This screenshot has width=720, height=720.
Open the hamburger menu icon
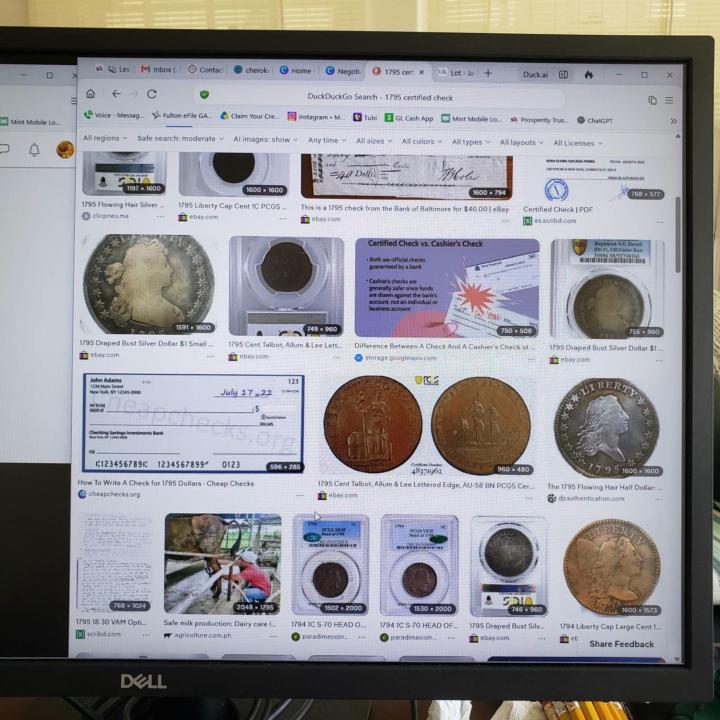(669, 100)
